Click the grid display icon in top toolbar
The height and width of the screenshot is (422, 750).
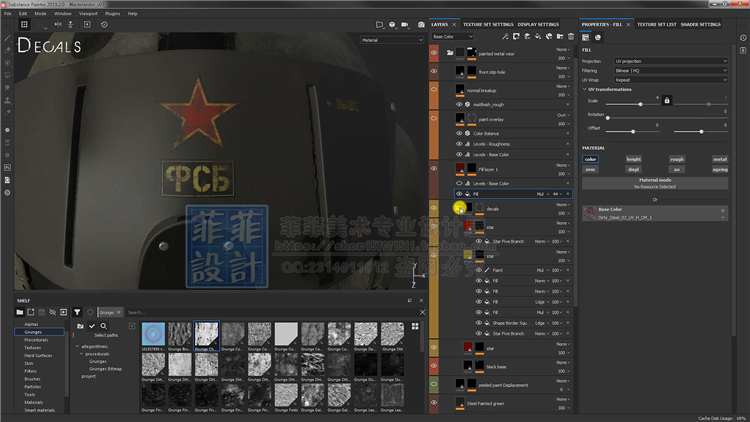[x=24, y=24]
